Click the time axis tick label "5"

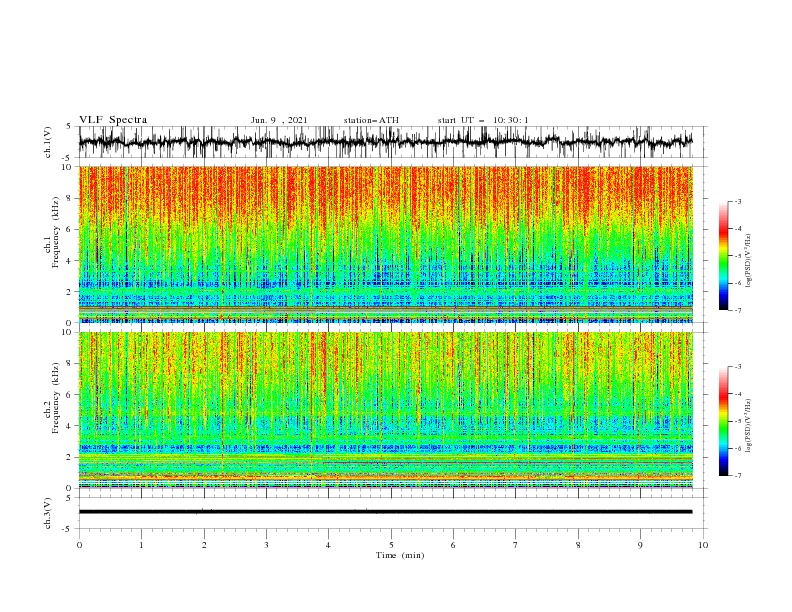[391, 545]
